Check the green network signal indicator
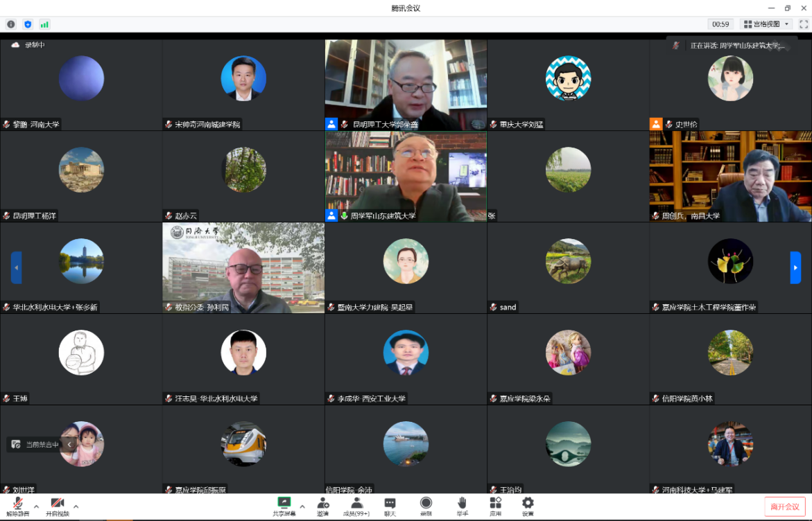Viewport: 812px width, 521px height. pyautogui.click(x=44, y=24)
